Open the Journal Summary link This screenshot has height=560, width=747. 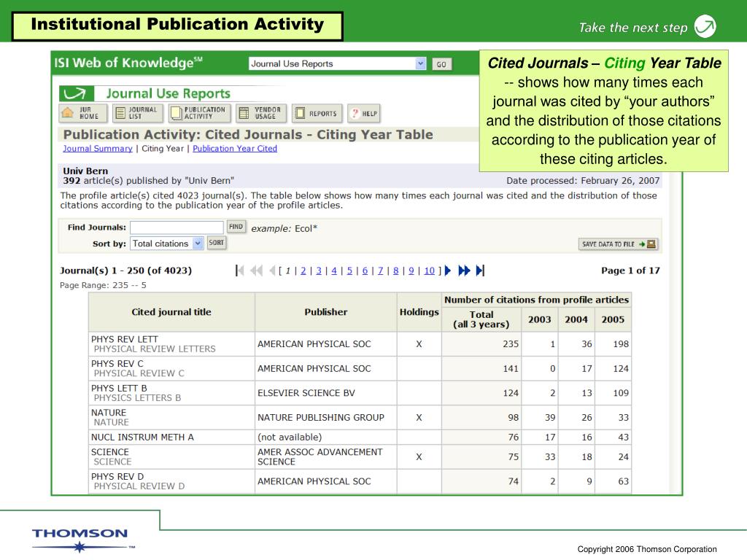point(98,148)
